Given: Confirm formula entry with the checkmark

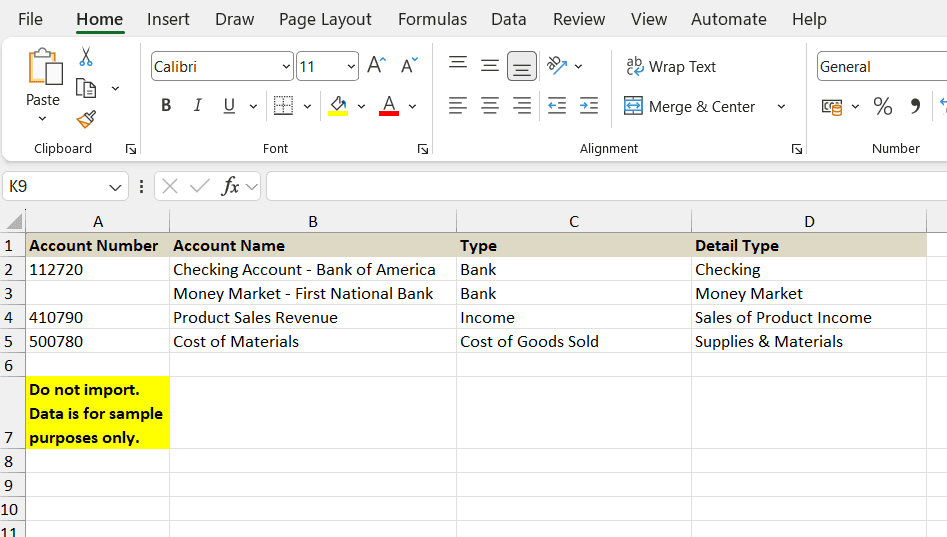Looking at the screenshot, I should point(199,186).
